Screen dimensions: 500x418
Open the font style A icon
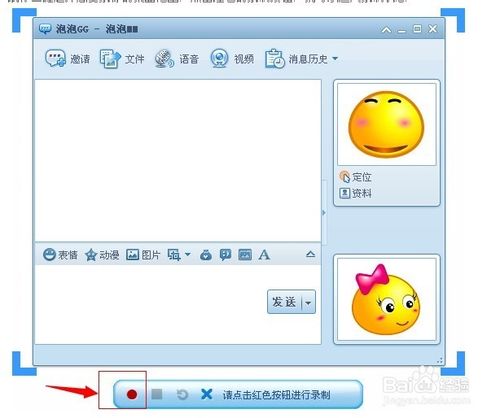(x=264, y=255)
